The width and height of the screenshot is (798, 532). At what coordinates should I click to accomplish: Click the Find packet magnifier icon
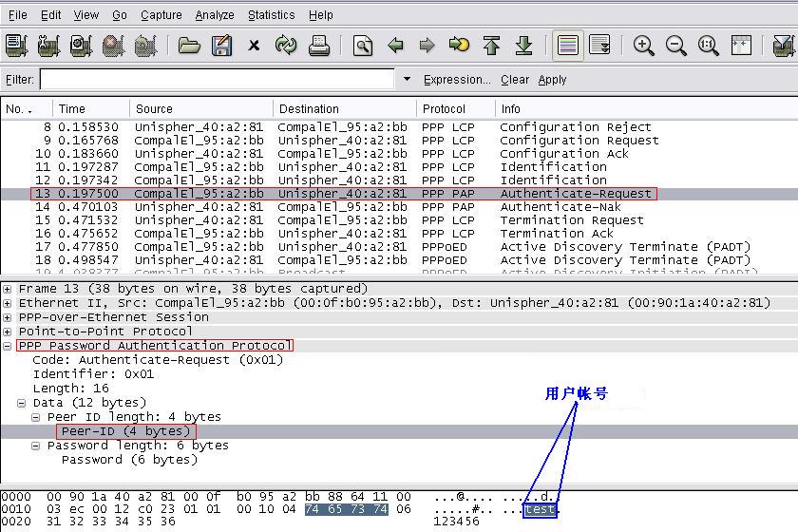click(363, 45)
